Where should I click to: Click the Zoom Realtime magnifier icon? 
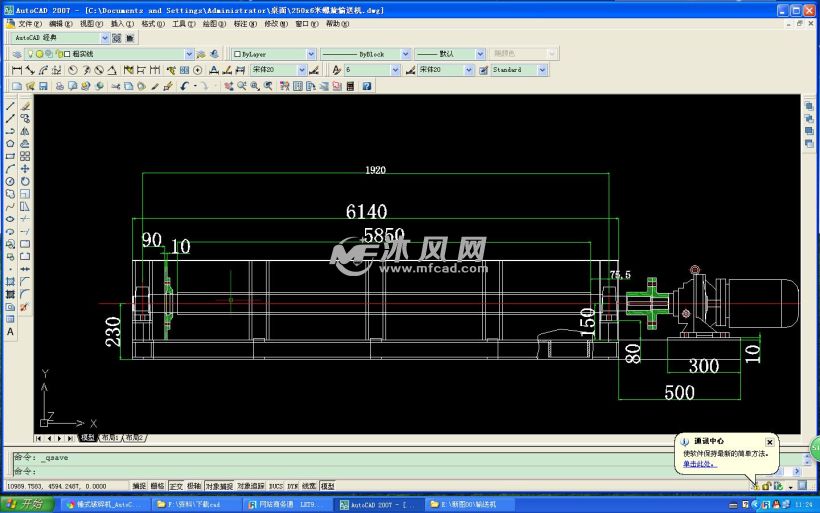242,86
